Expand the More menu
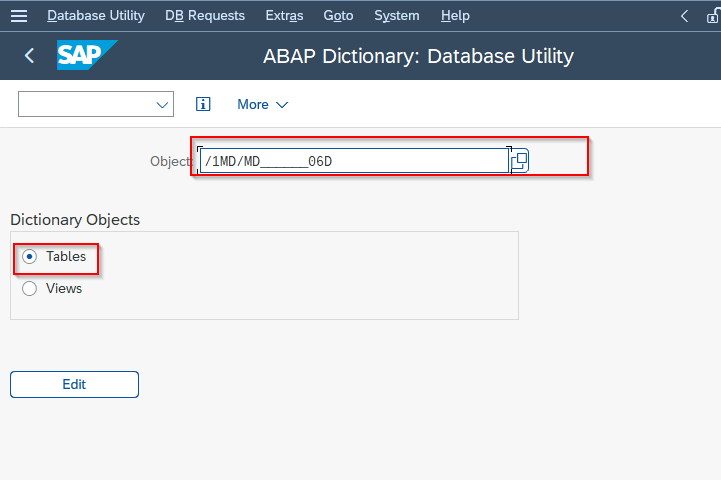The image size is (721, 480). point(263,104)
